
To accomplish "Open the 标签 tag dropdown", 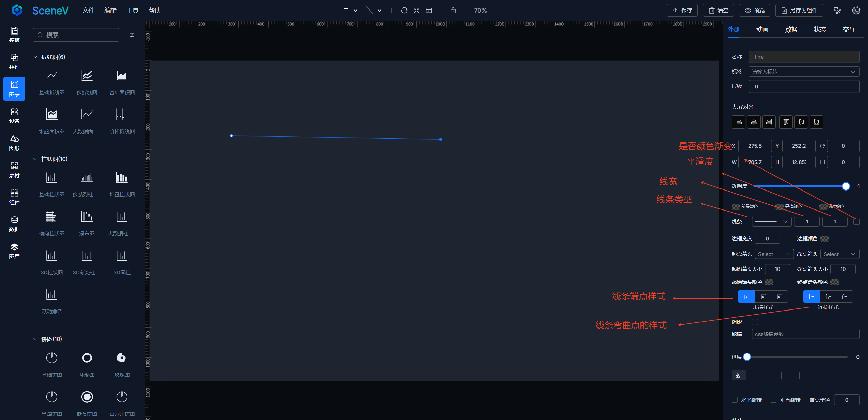I will [804, 72].
